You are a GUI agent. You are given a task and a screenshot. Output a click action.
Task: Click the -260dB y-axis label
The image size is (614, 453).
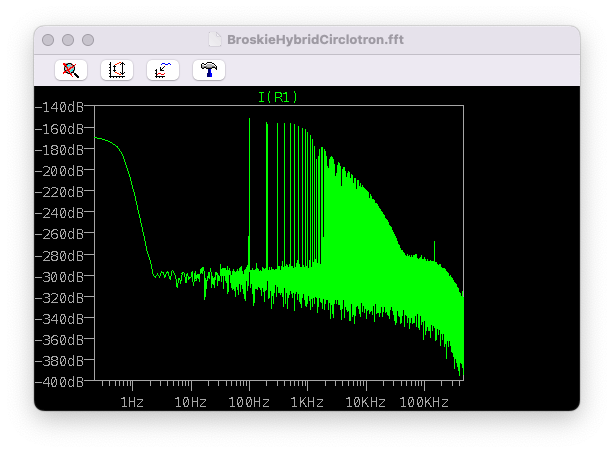60,235
